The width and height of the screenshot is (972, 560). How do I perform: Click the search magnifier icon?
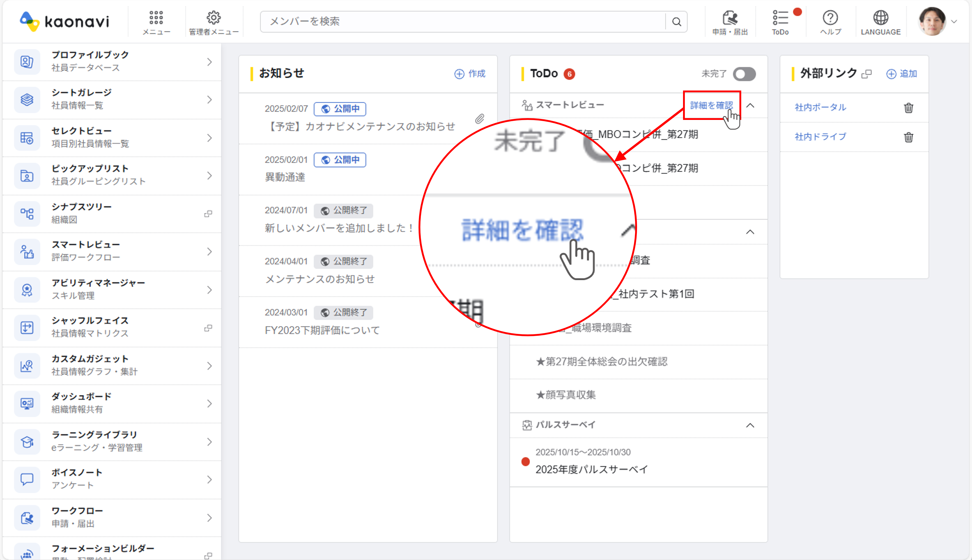(676, 22)
